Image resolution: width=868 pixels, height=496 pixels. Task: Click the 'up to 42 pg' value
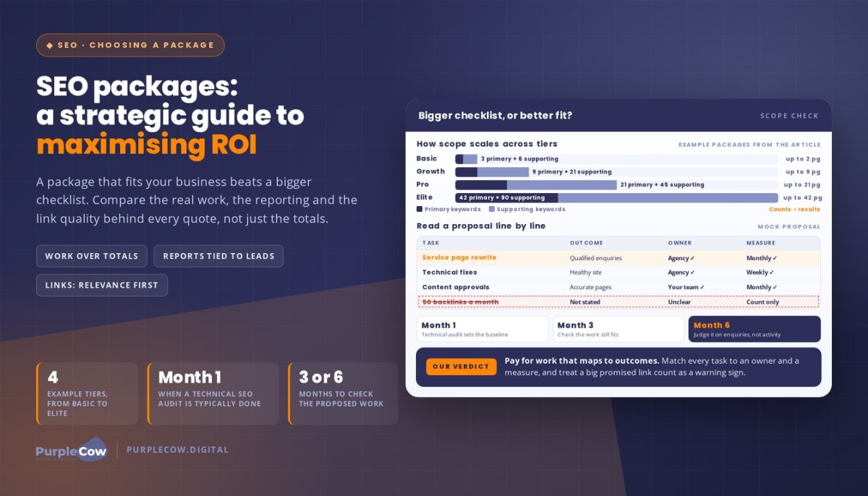point(802,197)
